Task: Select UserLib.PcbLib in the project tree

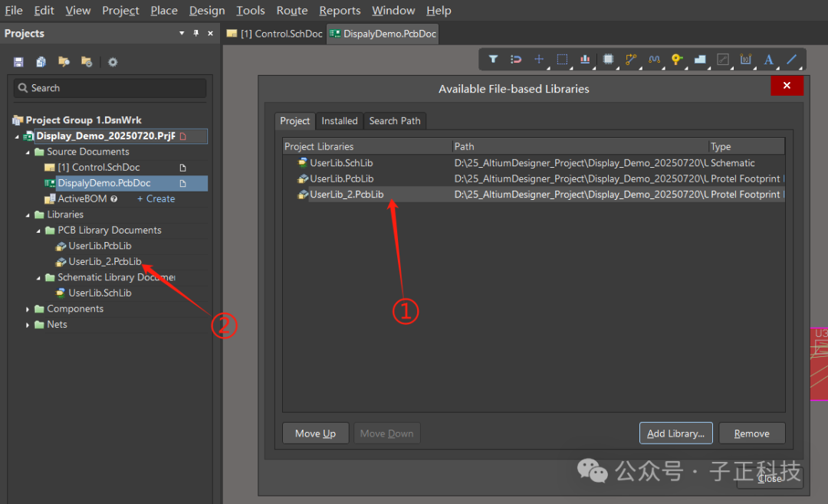Action: point(100,246)
